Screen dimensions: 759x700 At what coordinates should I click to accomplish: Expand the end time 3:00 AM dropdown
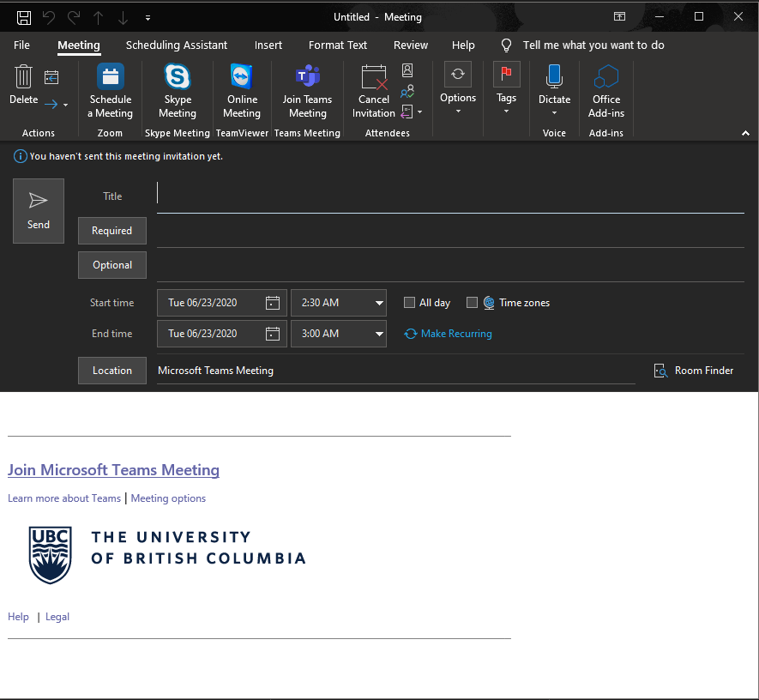379,334
